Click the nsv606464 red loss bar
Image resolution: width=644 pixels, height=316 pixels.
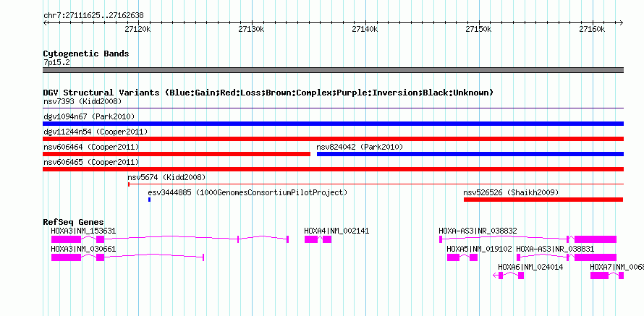click(x=177, y=154)
